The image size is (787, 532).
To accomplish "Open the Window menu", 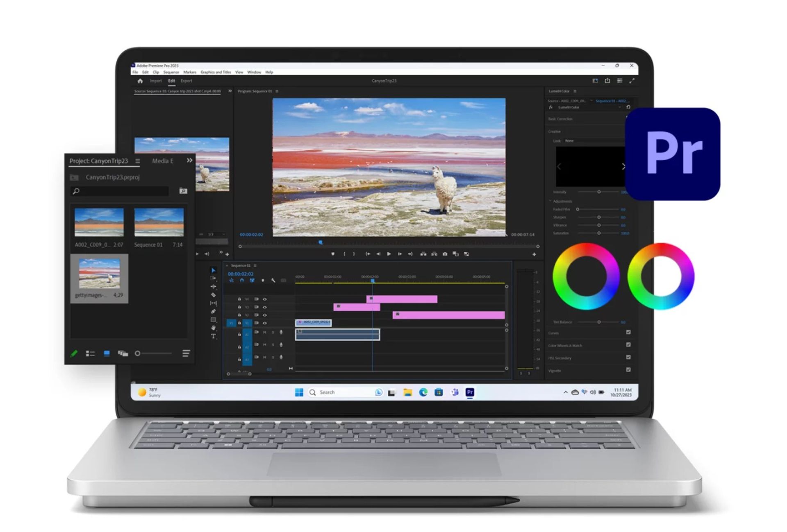I will point(254,72).
